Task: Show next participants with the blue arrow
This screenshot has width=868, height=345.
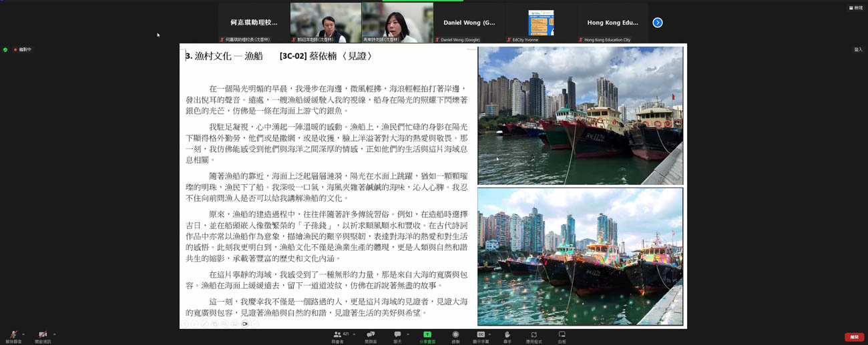Action: 658,23
